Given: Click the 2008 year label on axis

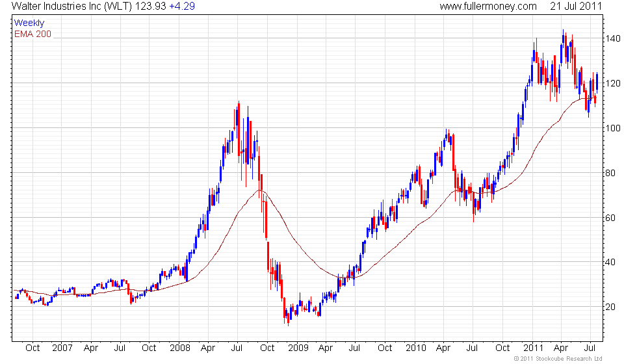Looking at the screenshot, I should [x=180, y=348].
